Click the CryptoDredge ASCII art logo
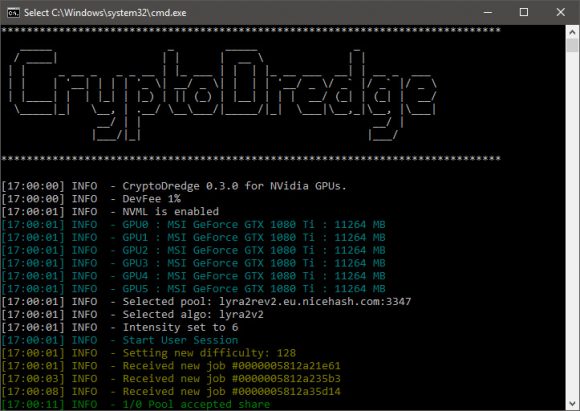Viewport: 580px width, 411px height. (222, 94)
